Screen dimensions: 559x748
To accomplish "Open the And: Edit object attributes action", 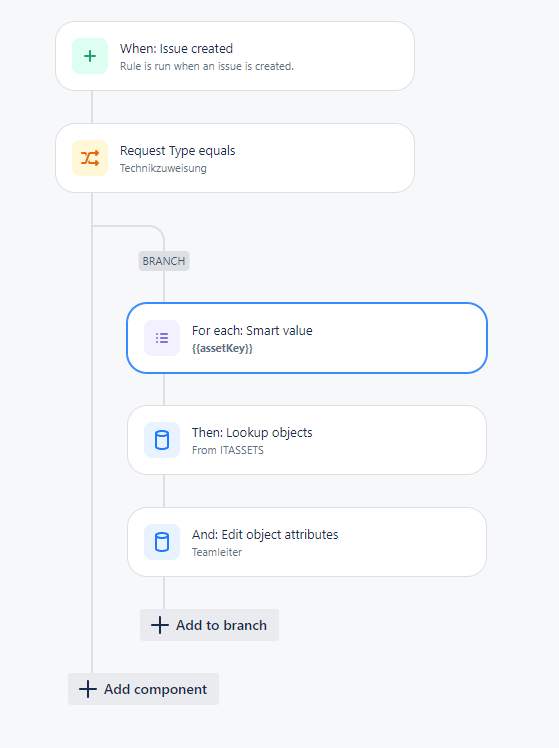I will (307, 542).
